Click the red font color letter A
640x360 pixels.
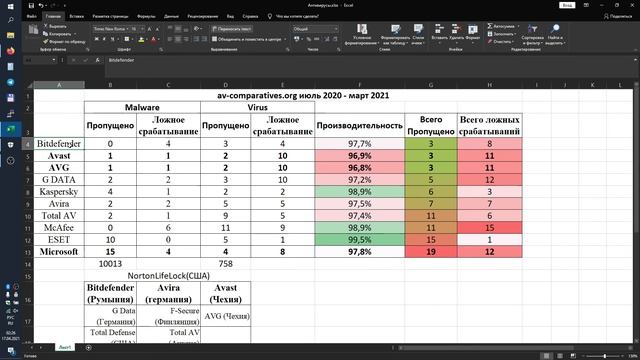point(154,40)
